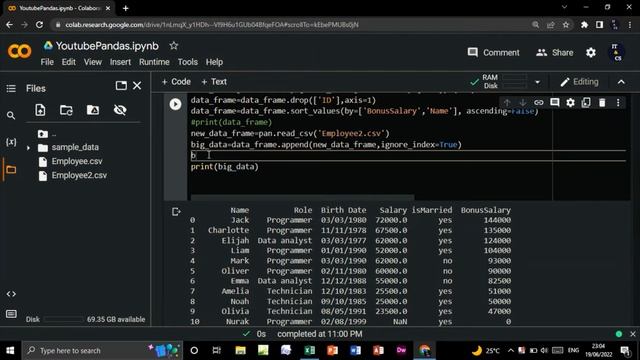Viewport: 640px width, 360px height.
Task: Add a new Text cell
Action: [214, 82]
